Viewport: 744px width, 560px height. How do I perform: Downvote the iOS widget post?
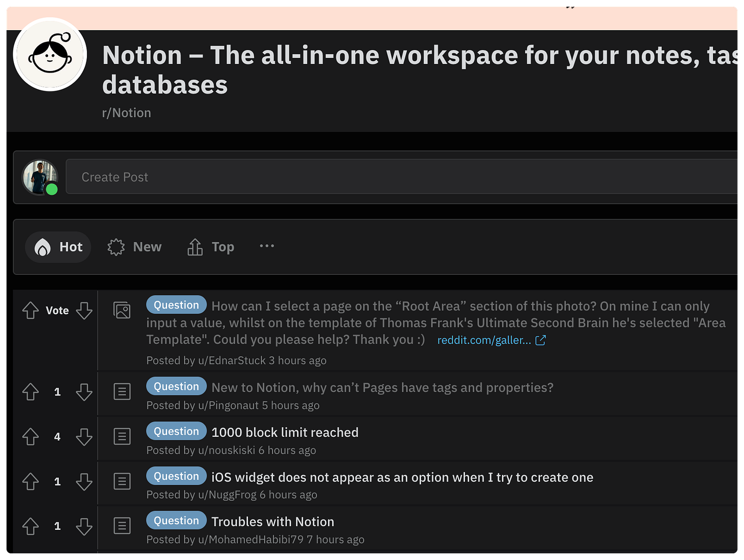84,481
